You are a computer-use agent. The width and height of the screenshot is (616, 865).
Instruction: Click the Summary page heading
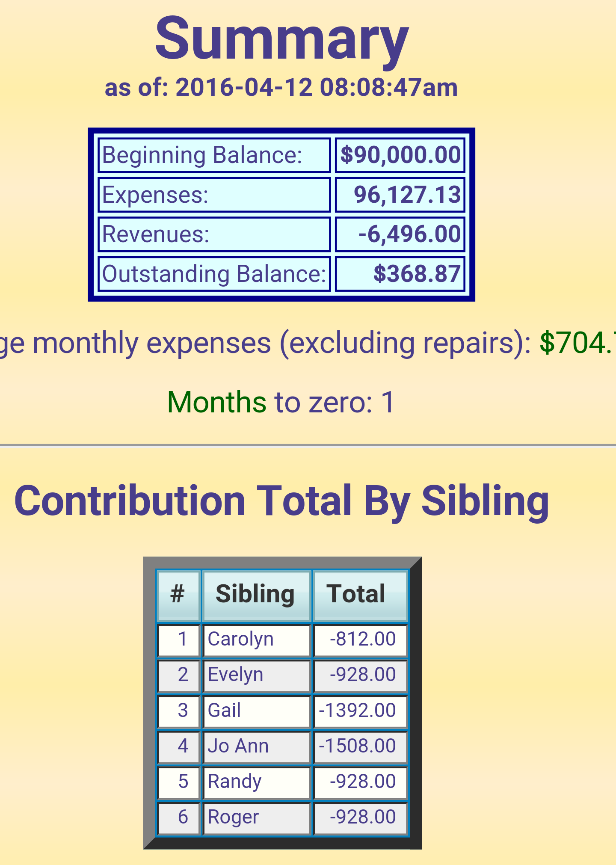[x=281, y=39]
